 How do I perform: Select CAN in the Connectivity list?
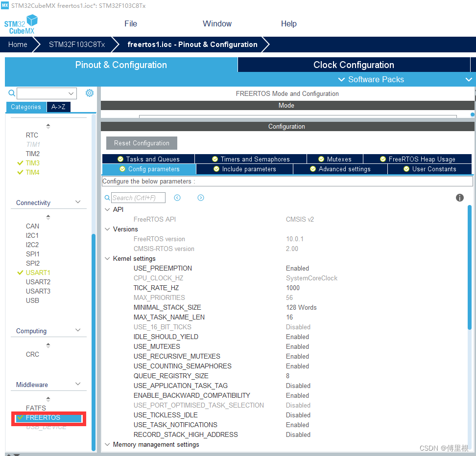(32, 226)
